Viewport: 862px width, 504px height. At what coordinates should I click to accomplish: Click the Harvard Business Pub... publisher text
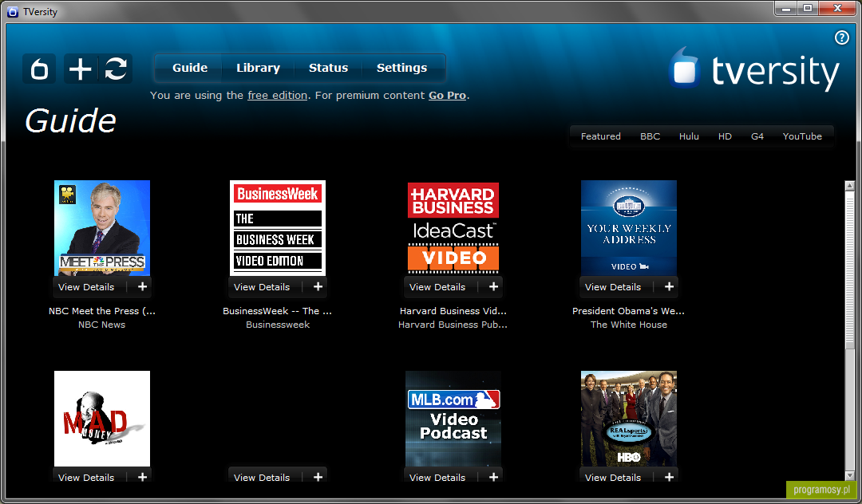(x=453, y=325)
